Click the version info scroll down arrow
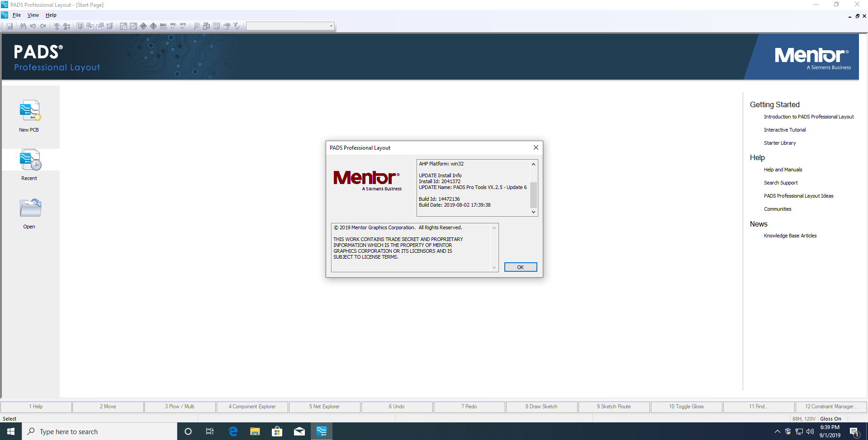 point(533,212)
